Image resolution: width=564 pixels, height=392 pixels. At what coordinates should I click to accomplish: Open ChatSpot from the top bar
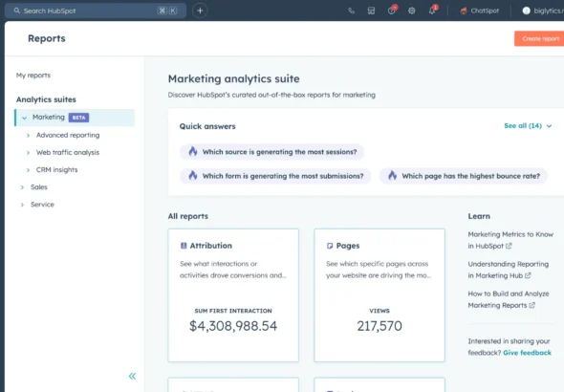(480, 11)
